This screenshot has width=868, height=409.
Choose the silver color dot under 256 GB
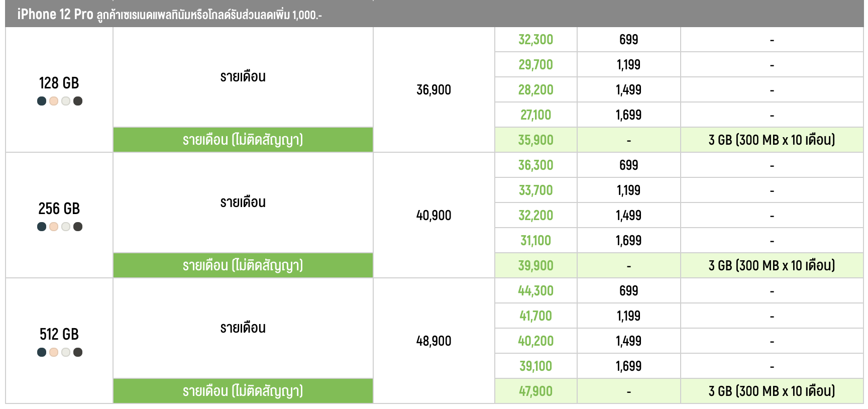(x=66, y=227)
